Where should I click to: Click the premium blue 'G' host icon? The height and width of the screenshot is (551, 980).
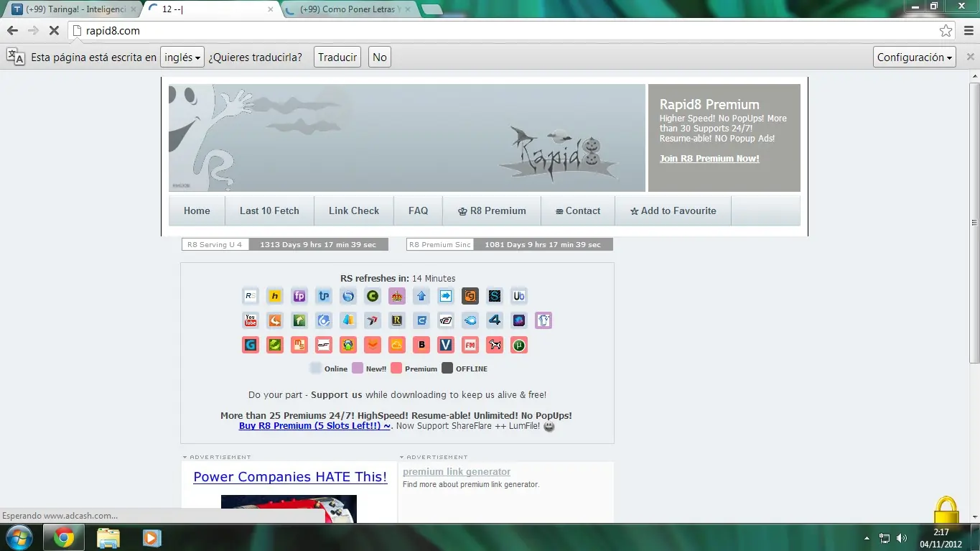tap(251, 345)
